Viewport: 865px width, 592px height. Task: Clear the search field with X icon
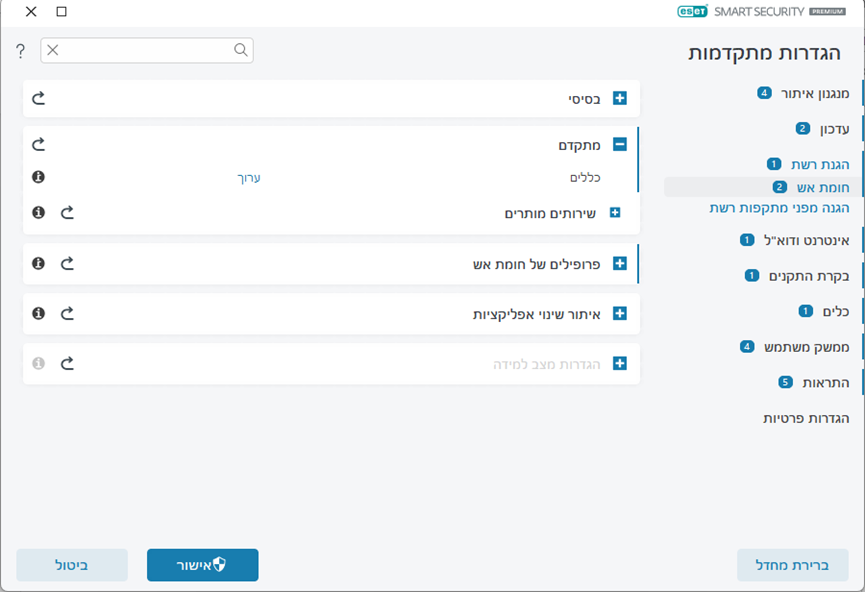[x=53, y=50]
